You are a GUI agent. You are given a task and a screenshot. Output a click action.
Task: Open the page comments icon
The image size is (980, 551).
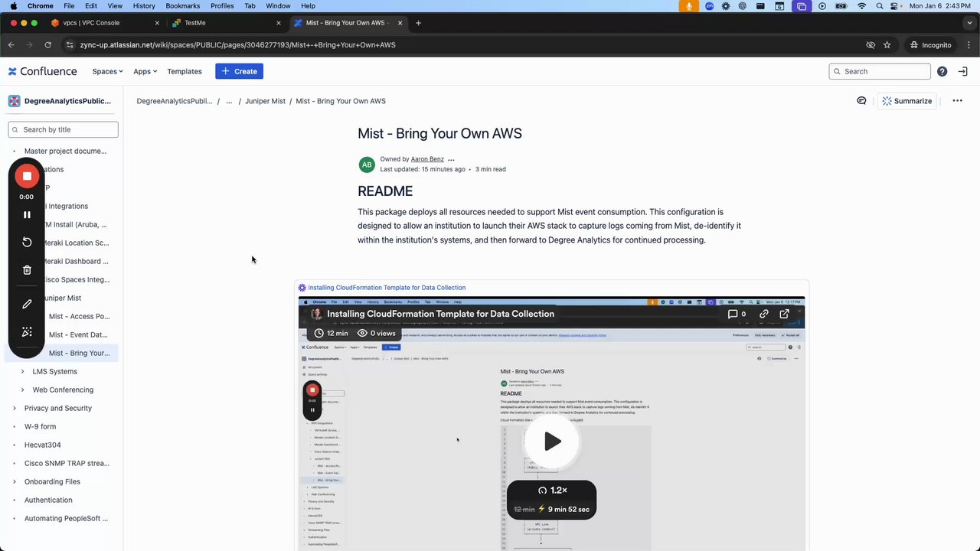click(x=861, y=101)
